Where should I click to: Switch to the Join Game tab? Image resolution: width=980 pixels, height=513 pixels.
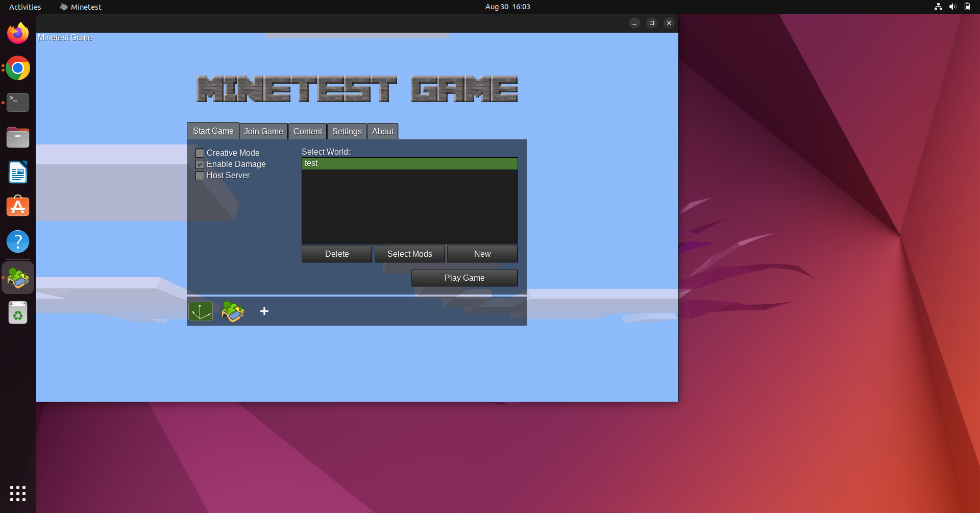[263, 131]
